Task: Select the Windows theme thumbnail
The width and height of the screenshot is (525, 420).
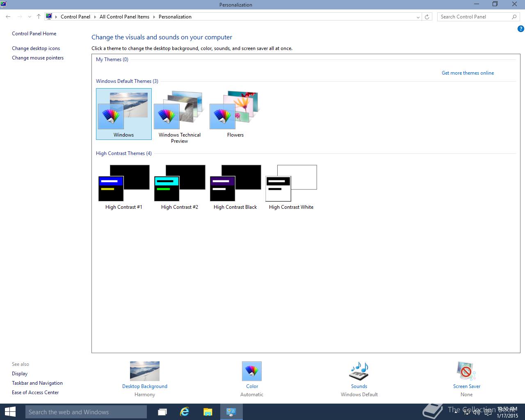Action: (123, 114)
